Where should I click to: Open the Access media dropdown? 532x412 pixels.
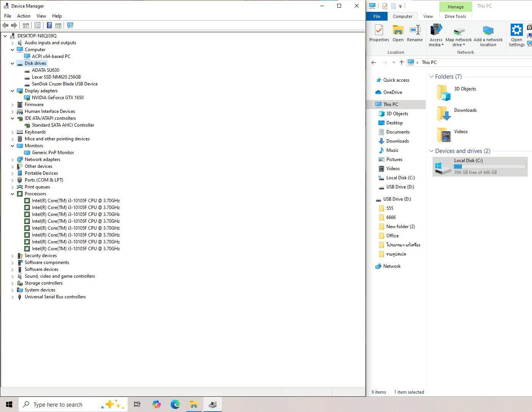436,44
